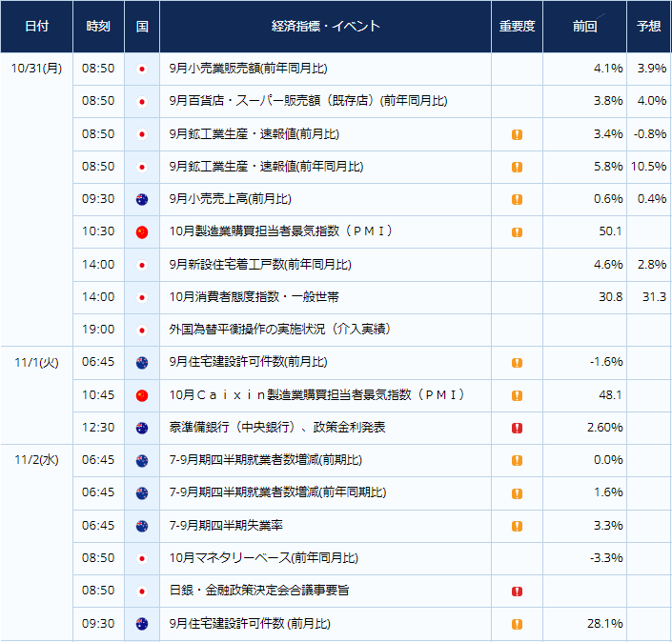Click event 9月小売業販売額(前年同月比)
672x642 pixels.
(248, 69)
